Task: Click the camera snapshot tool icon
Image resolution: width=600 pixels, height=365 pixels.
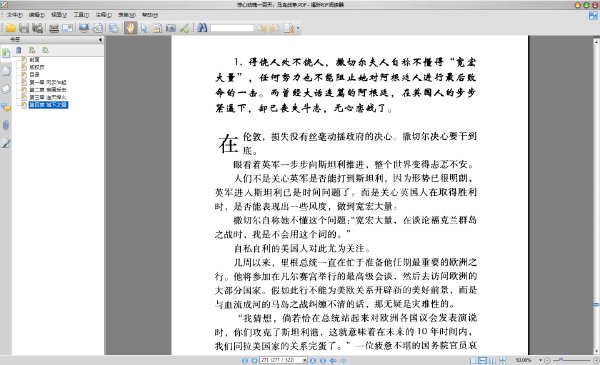Action: coord(171,28)
